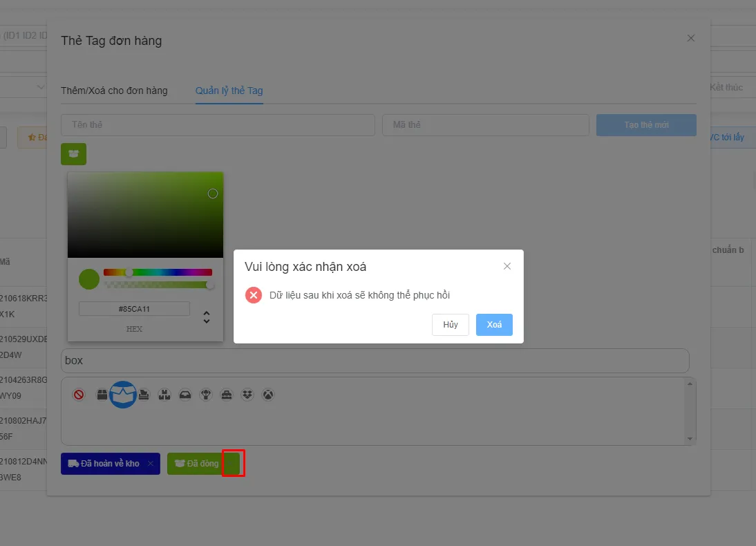The width and height of the screenshot is (756, 546).
Task: Select the stacked boxes icon
Action: point(164,395)
